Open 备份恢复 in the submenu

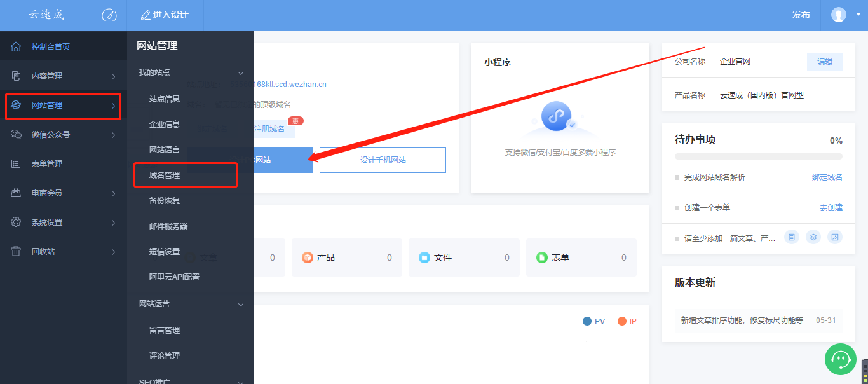point(165,200)
